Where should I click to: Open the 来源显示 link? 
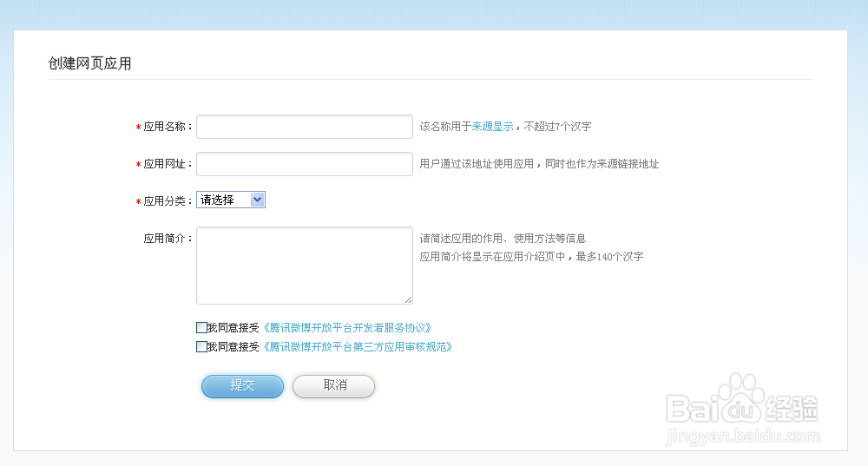pyautogui.click(x=493, y=127)
